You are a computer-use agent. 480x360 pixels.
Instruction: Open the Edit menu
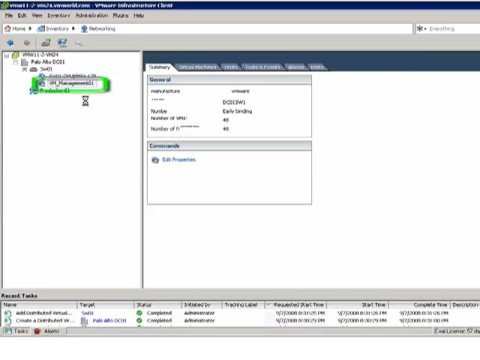click(x=22, y=15)
